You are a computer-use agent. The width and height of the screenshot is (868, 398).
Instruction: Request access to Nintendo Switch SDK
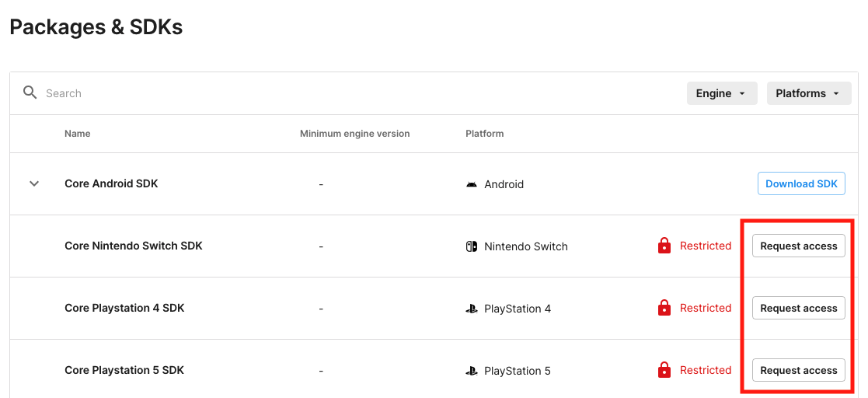[798, 246]
